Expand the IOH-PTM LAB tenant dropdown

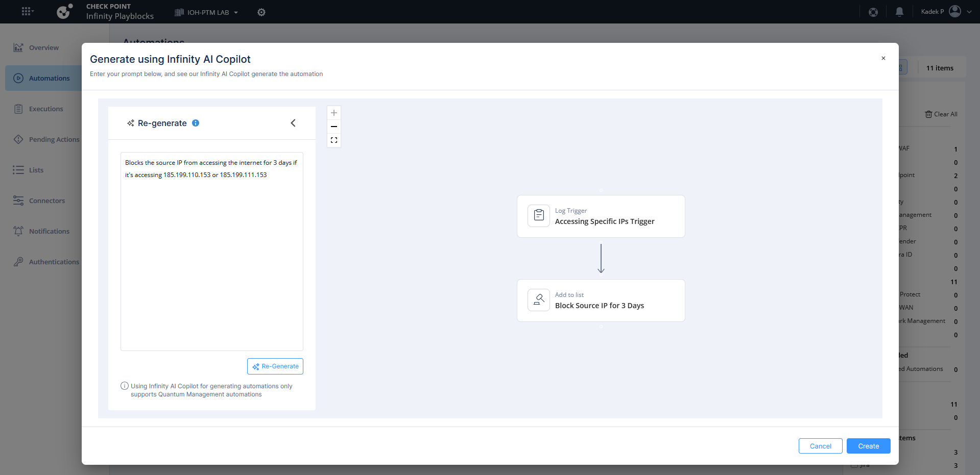(x=207, y=12)
